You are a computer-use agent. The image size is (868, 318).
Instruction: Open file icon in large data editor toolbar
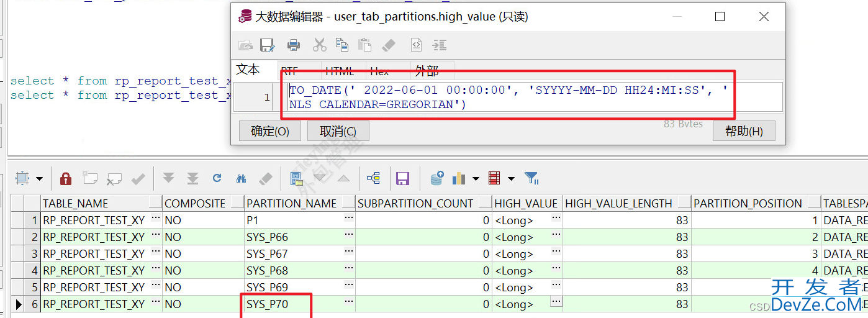point(246,45)
